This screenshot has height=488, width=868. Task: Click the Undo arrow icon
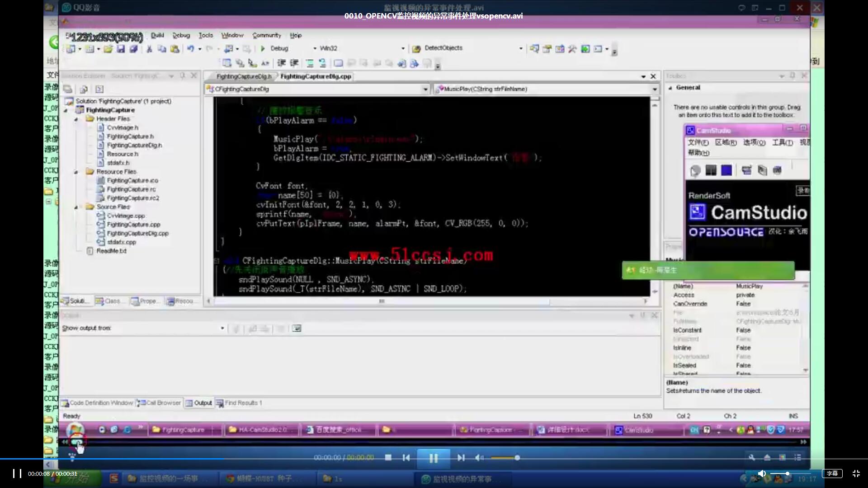190,49
